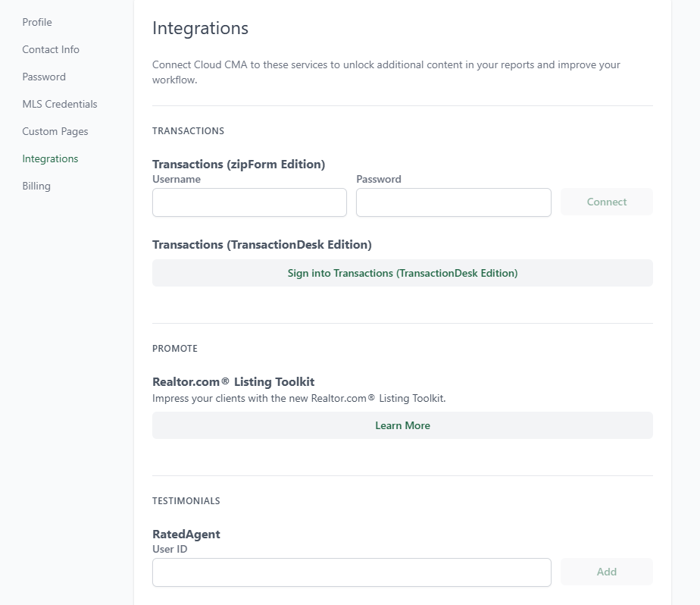Click Learn More under Realtor.com Listing Toolkit
This screenshot has height=605, width=700.
click(x=402, y=425)
